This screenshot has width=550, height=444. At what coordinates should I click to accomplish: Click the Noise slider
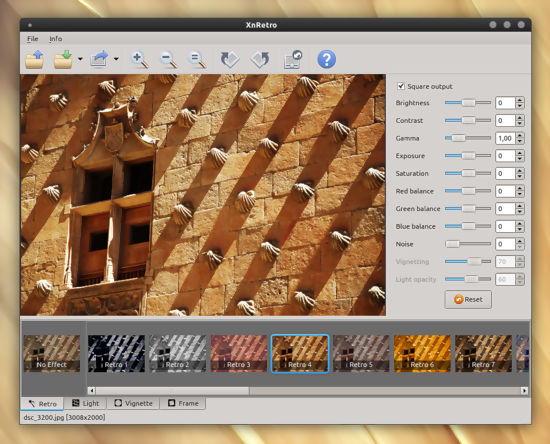coord(468,244)
